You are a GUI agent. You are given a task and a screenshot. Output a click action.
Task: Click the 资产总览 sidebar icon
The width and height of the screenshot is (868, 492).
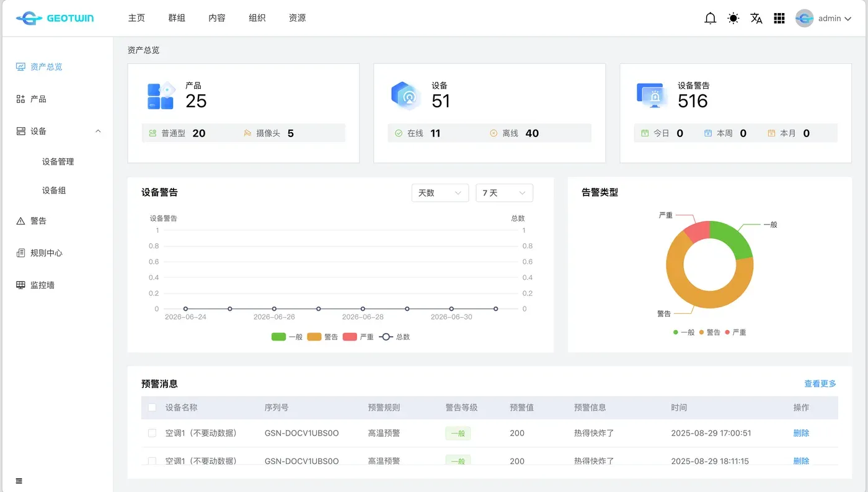[20, 66]
